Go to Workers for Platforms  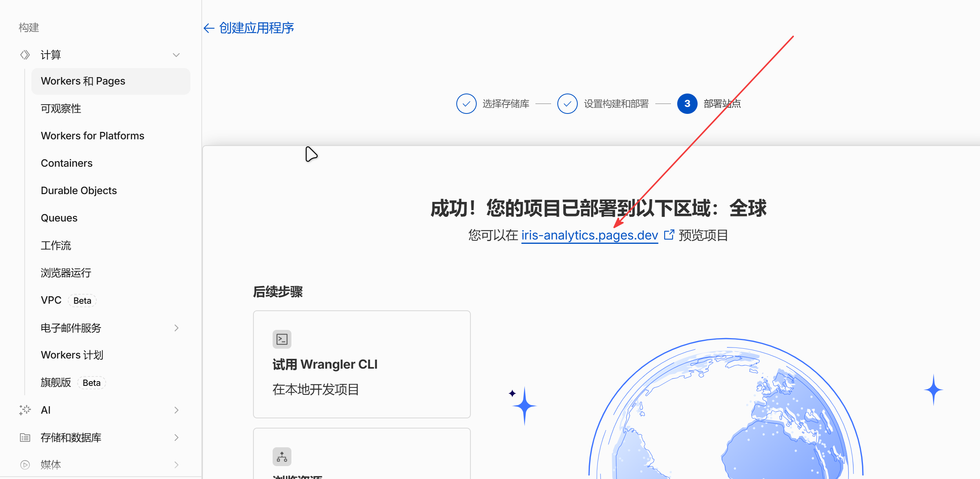pyautogui.click(x=92, y=136)
